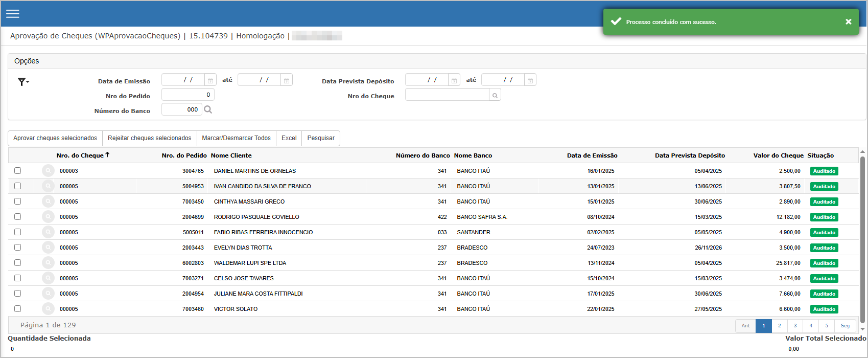Tick the checkbox for EVELYN DIAS TROTTA
Screen dimensions: 868x358
tap(18, 248)
